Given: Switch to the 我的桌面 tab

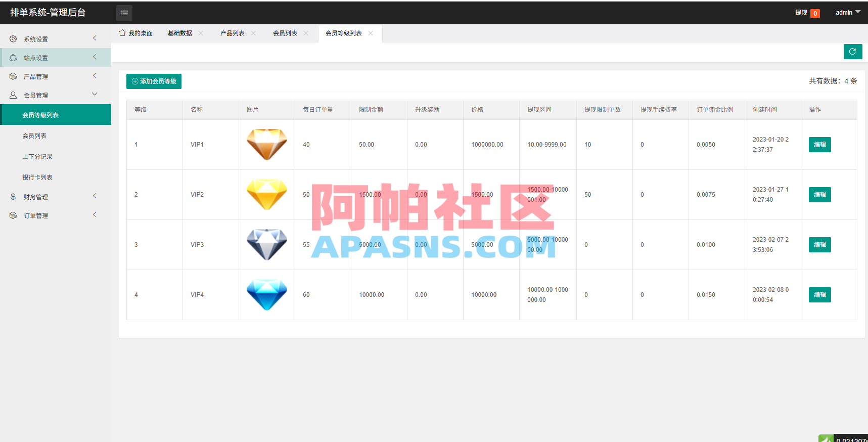Looking at the screenshot, I should point(135,33).
